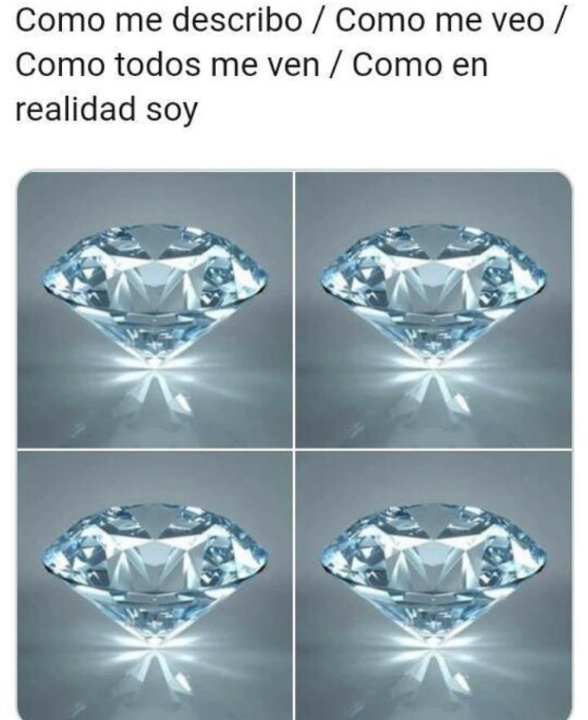Tap the light flare under top-right diamond

point(434,363)
